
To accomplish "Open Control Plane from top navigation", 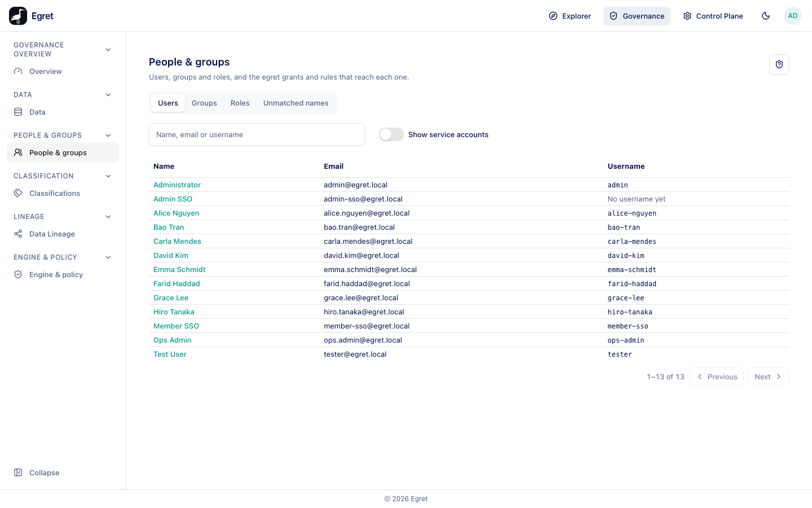I will (713, 16).
